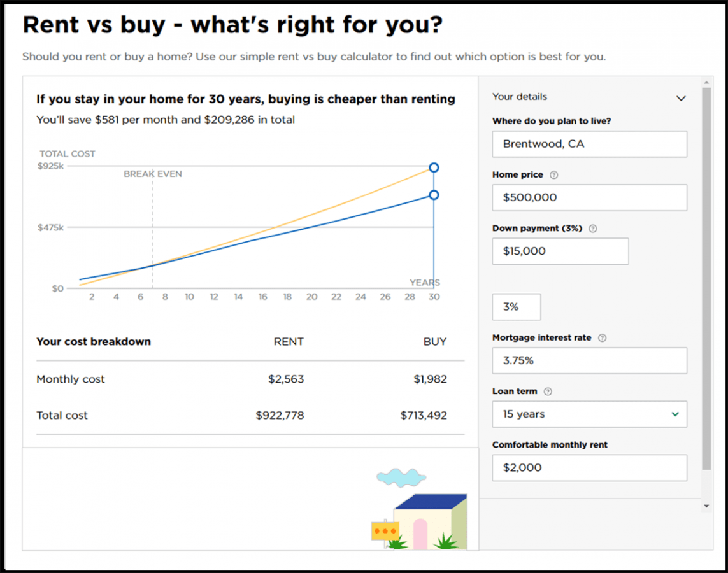728x573 pixels.
Task: Select the Comfortable monthly rent field
Action: point(589,467)
